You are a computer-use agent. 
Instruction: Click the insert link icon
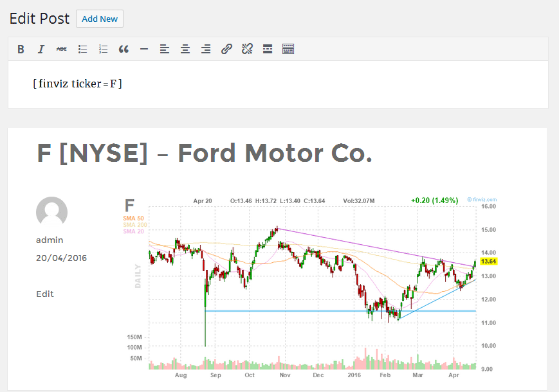pyautogui.click(x=226, y=49)
